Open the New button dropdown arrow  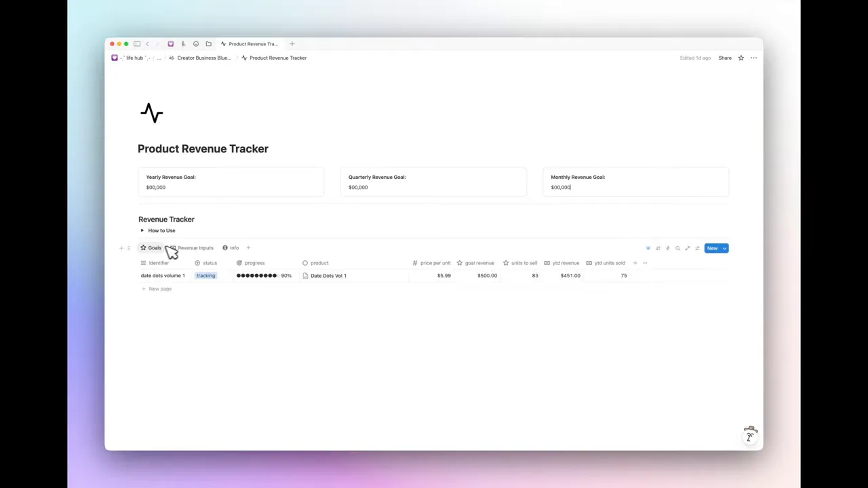click(x=724, y=248)
